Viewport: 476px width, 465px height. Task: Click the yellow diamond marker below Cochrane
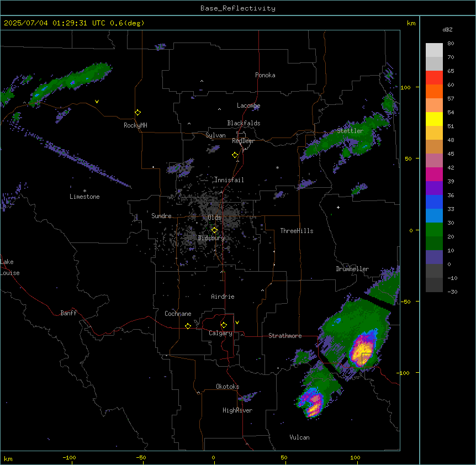click(x=188, y=326)
